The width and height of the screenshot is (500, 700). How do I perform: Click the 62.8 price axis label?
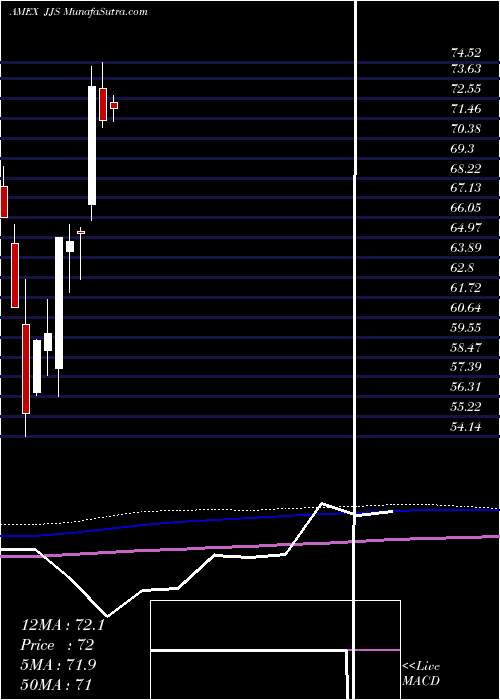[462, 268]
